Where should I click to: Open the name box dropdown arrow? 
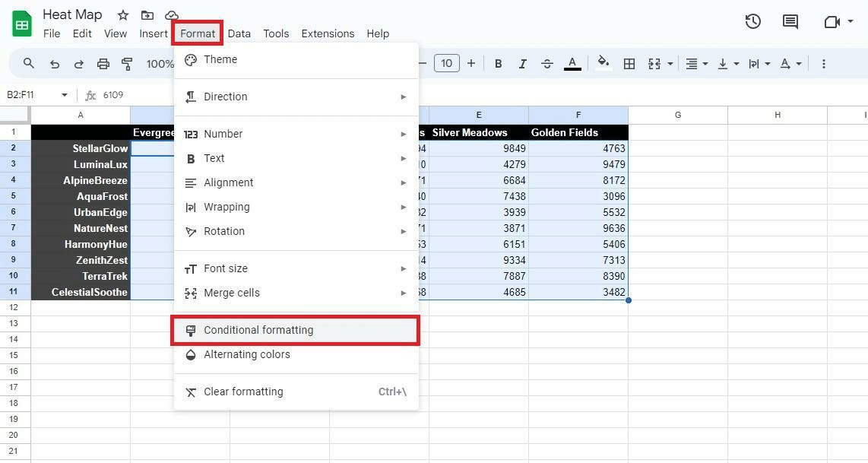pos(64,95)
